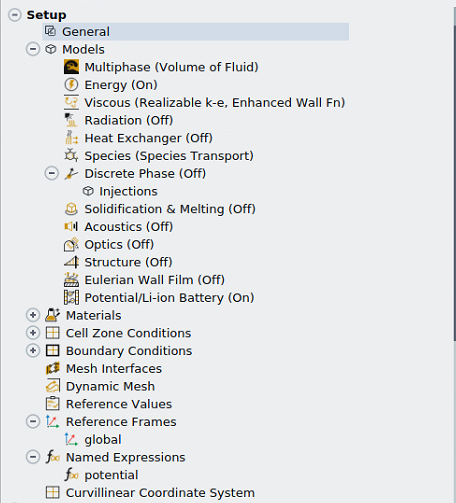456x503 pixels.
Task: Click the Dynamic Mesh icon
Action: (x=53, y=386)
